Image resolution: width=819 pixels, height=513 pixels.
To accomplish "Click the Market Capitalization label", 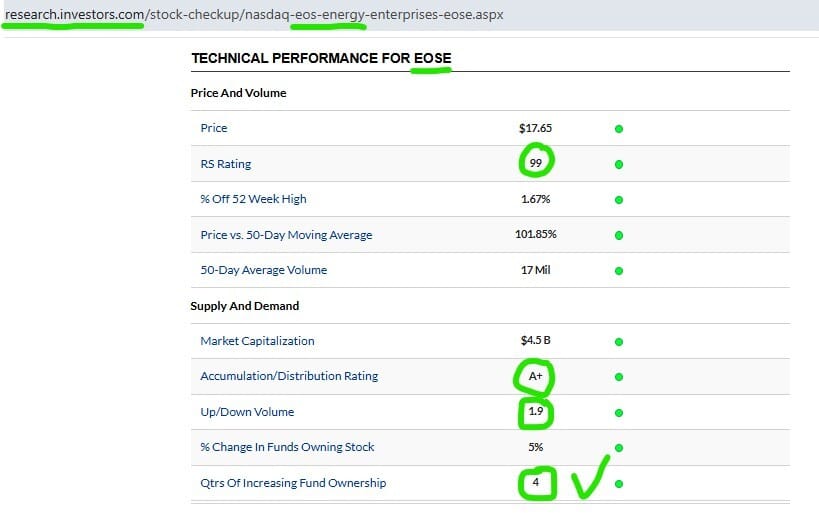I will click(257, 341).
